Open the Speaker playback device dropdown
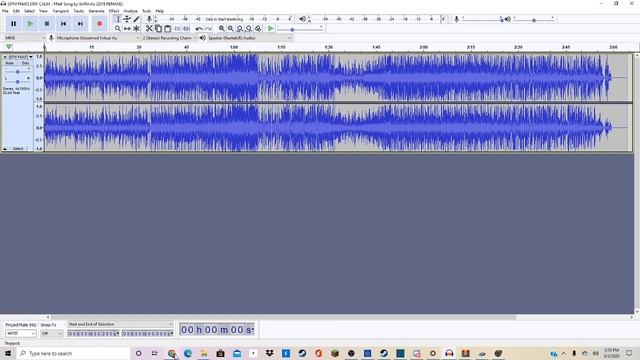The image size is (640, 360). pyautogui.click(x=250, y=38)
